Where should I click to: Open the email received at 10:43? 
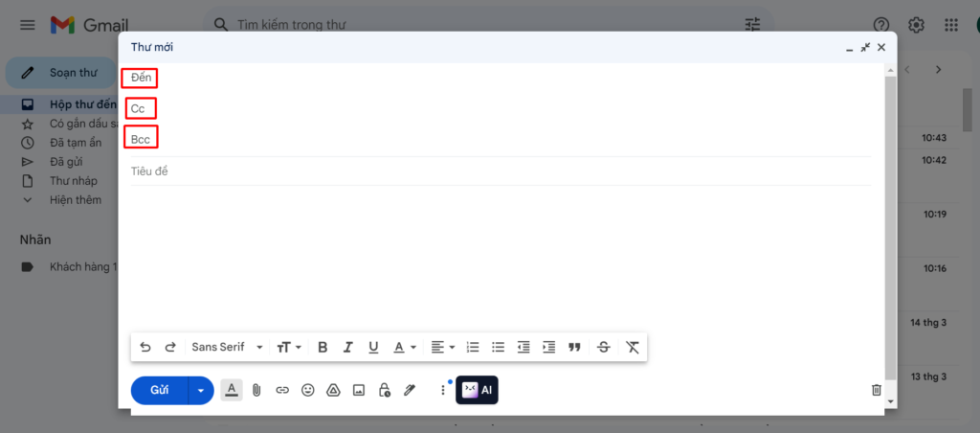[934, 138]
